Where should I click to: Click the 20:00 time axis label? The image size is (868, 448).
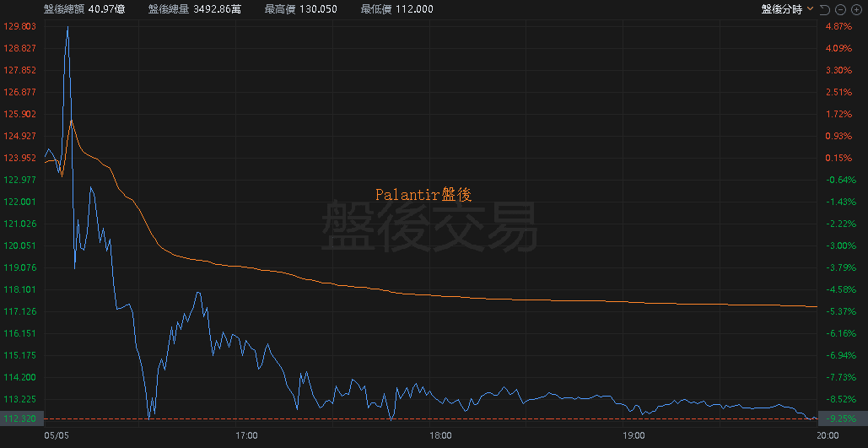[827, 436]
